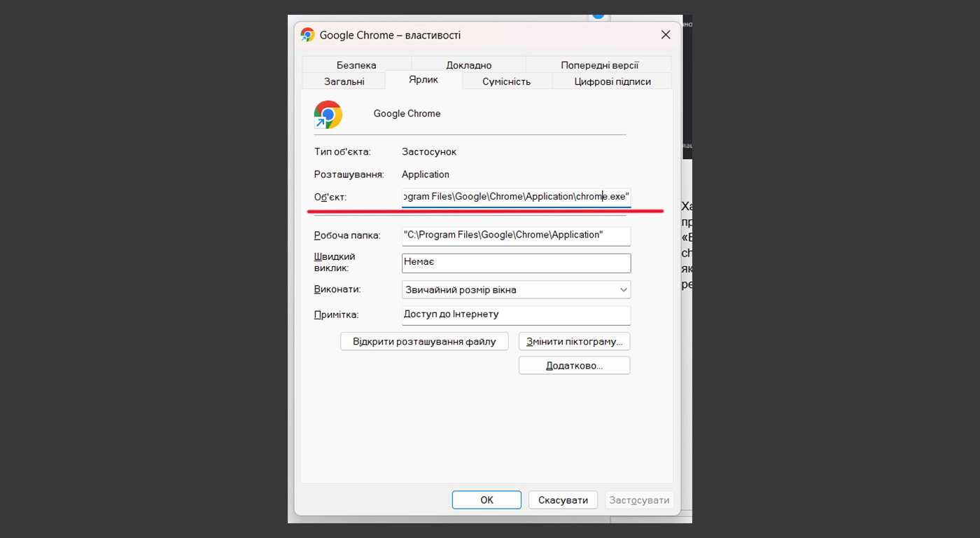The image size is (980, 538).
Task: Confirm with the OK button
Action: 486,500
